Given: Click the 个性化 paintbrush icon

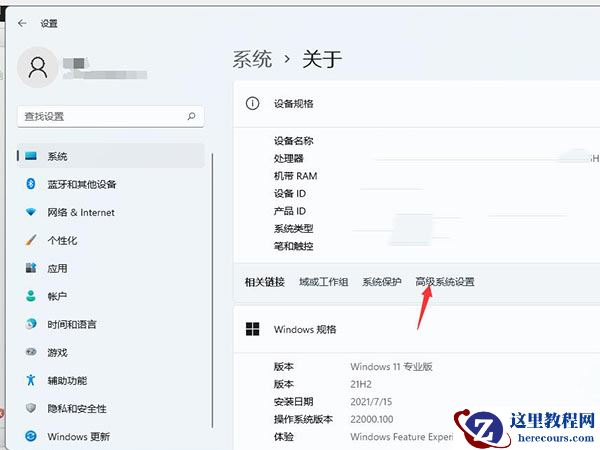Looking at the screenshot, I should 31,240.
